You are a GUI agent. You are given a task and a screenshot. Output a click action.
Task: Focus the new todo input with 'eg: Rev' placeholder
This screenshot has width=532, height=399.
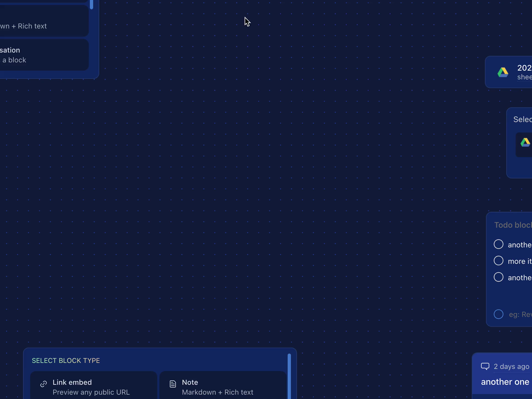520,314
